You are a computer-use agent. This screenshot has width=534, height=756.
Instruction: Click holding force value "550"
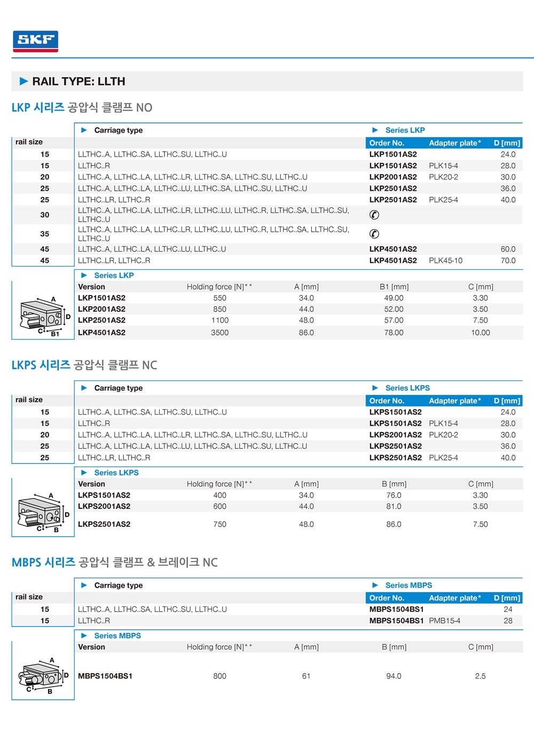pyautogui.click(x=219, y=298)
